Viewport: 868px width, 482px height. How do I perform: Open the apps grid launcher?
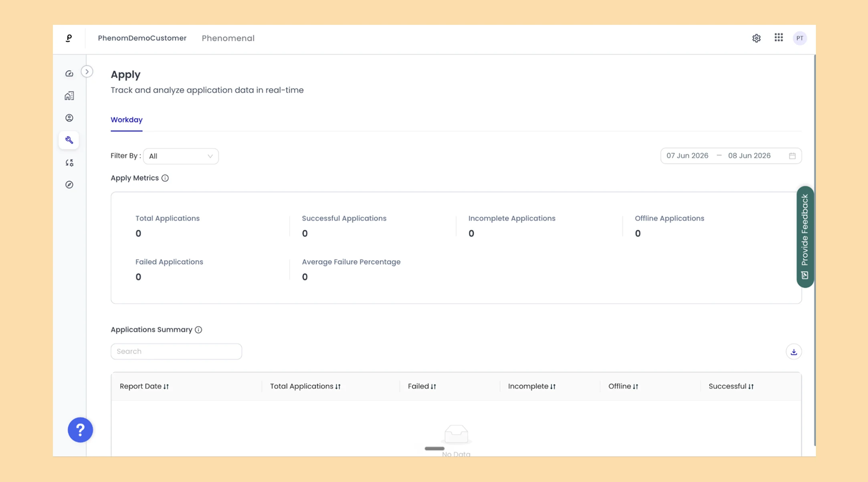tap(779, 38)
